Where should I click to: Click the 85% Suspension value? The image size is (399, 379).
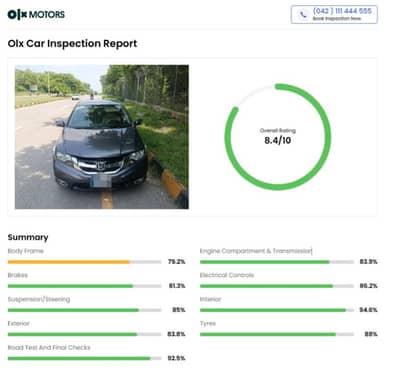(179, 310)
